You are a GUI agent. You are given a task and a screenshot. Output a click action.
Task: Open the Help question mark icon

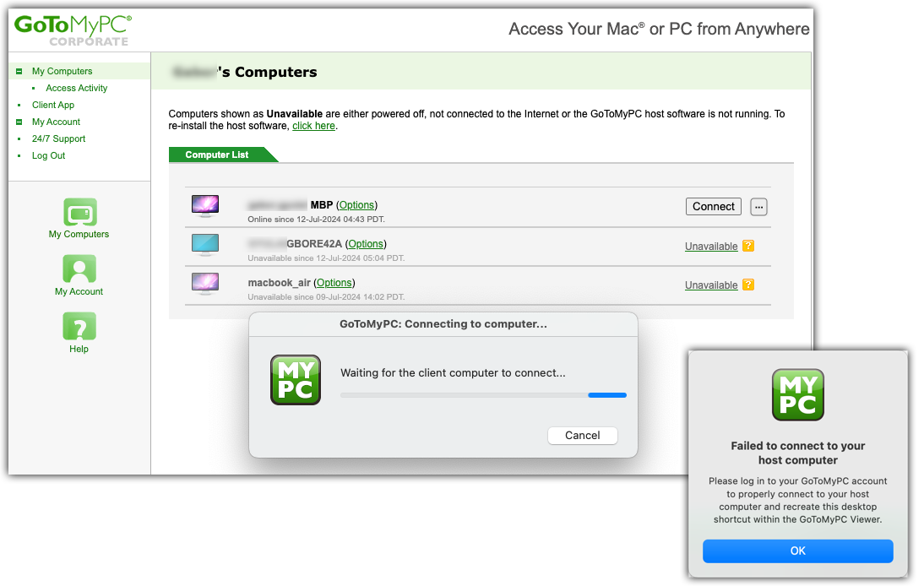click(x=79, y=326)
